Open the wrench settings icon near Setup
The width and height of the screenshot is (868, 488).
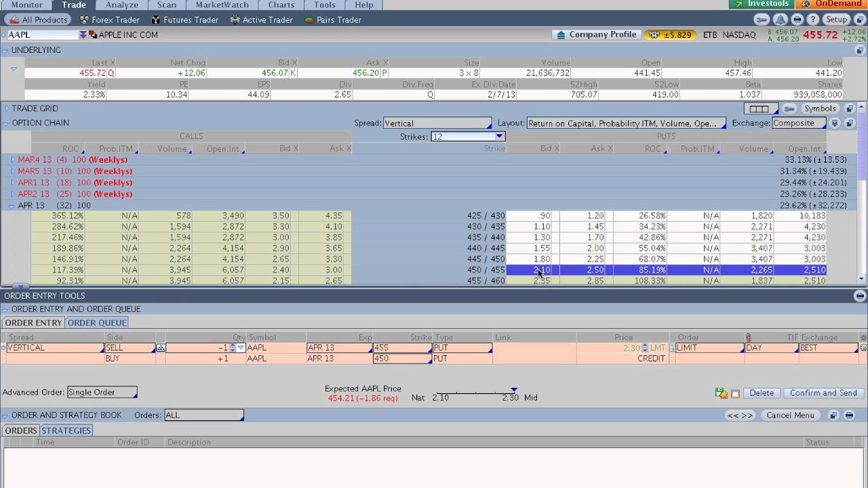click(x=762, y=20)
